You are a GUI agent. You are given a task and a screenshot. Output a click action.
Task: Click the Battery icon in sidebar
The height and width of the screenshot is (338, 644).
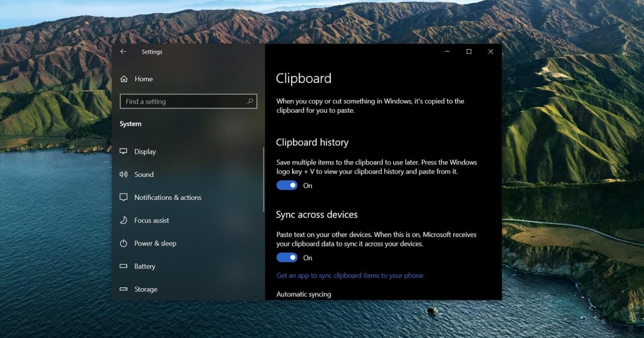(123, 266)
